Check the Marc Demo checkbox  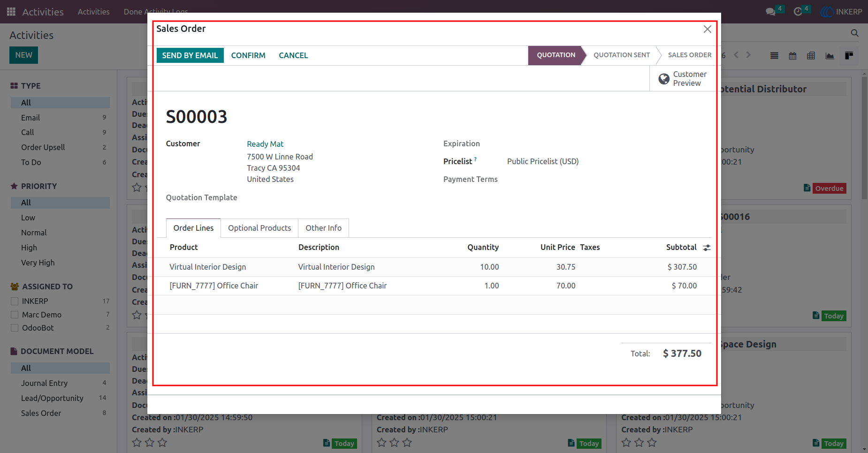pyautogui.click(x=15, y=315)
